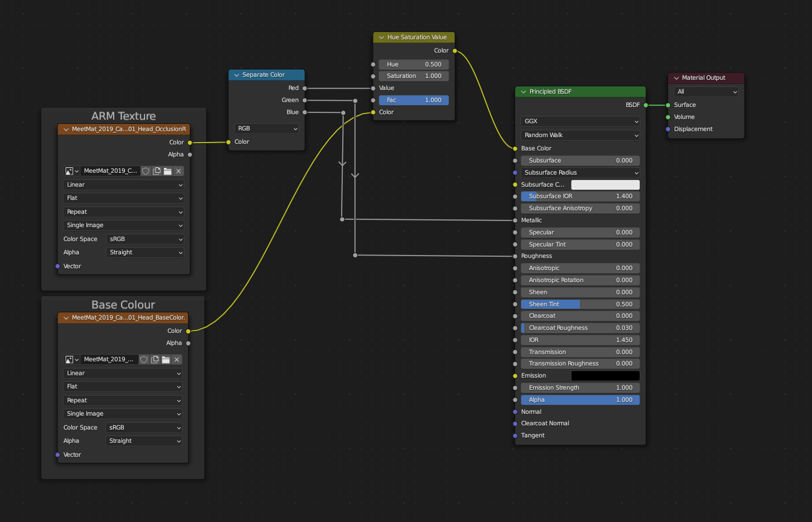Click the duplicate image icon on Base Colour node

click(x=155, y=359)
